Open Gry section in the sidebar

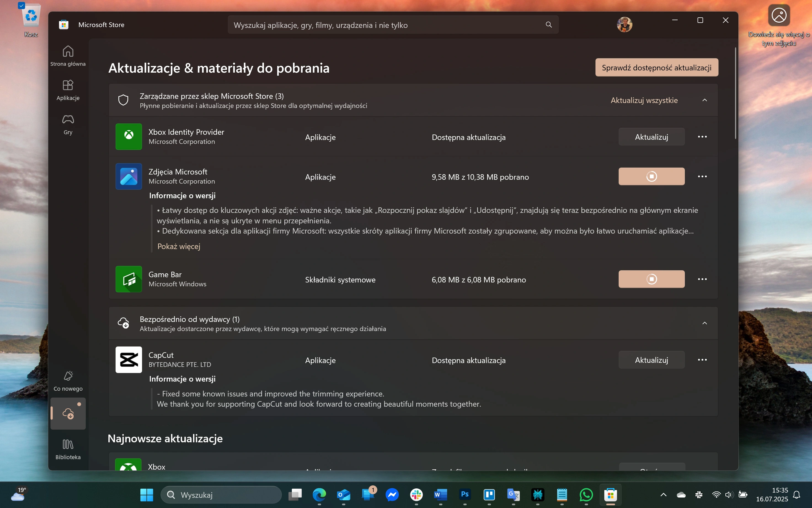coord(68,124)
